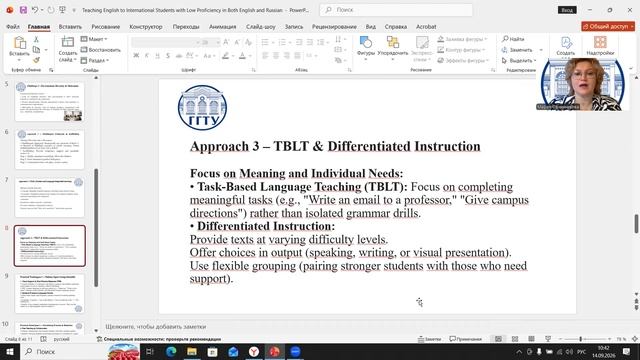Open the Layout (Макет) dropdown
The width and height of the screenshot is (640, 360).
(94, 39)
